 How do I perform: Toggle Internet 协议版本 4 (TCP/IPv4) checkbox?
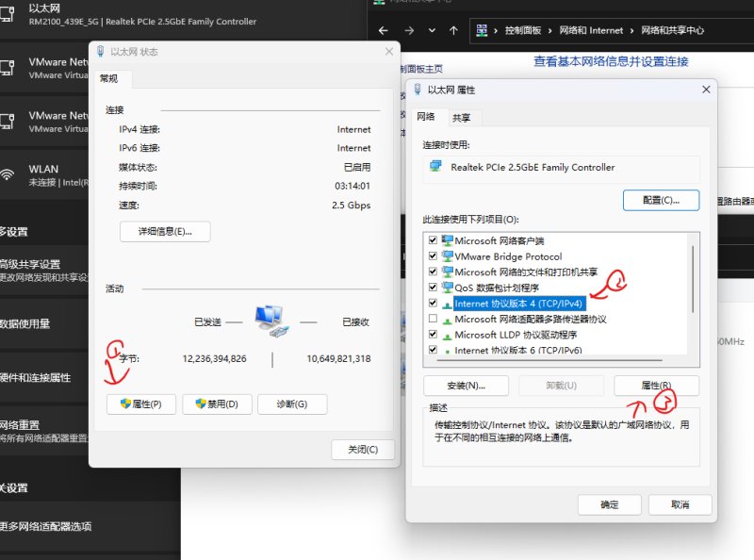(x=433, y=303)
